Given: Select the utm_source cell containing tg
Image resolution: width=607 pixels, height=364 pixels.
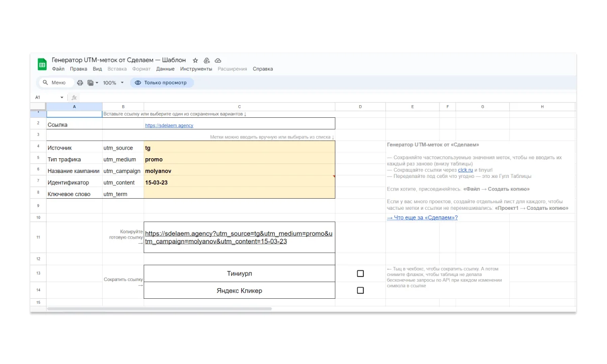Looking at the screenshot, I should coord(239,148).
